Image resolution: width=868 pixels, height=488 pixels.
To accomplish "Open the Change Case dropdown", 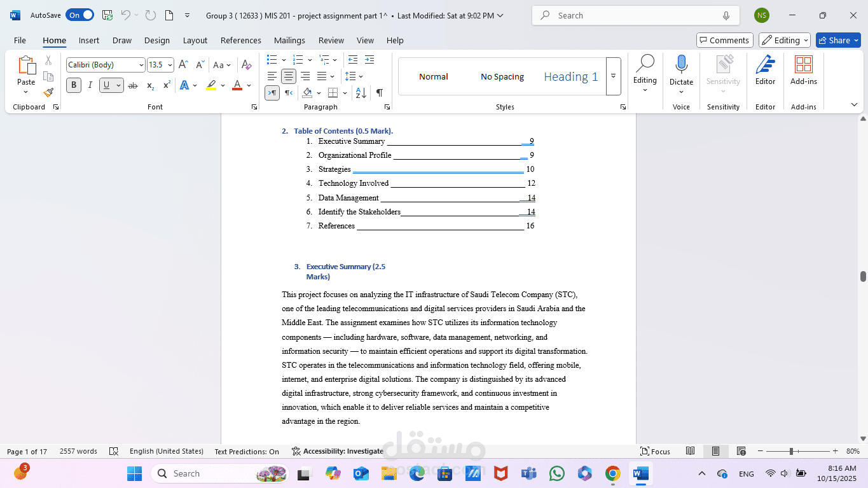I will pyautogui.click(x=223, y=65).
